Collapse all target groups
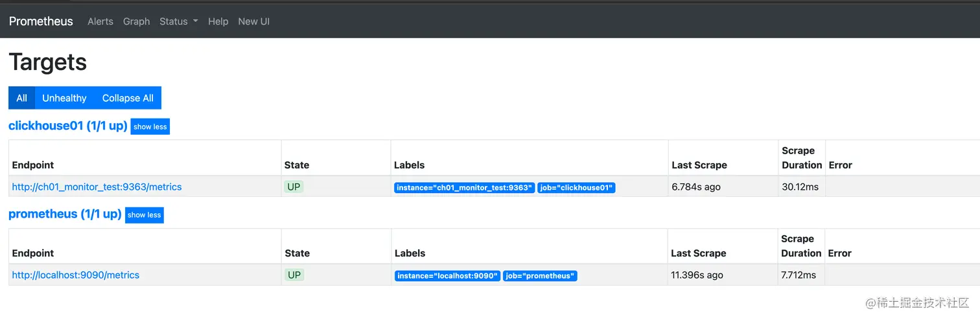This screenshot has height=320, width=980. pos(128,98)
